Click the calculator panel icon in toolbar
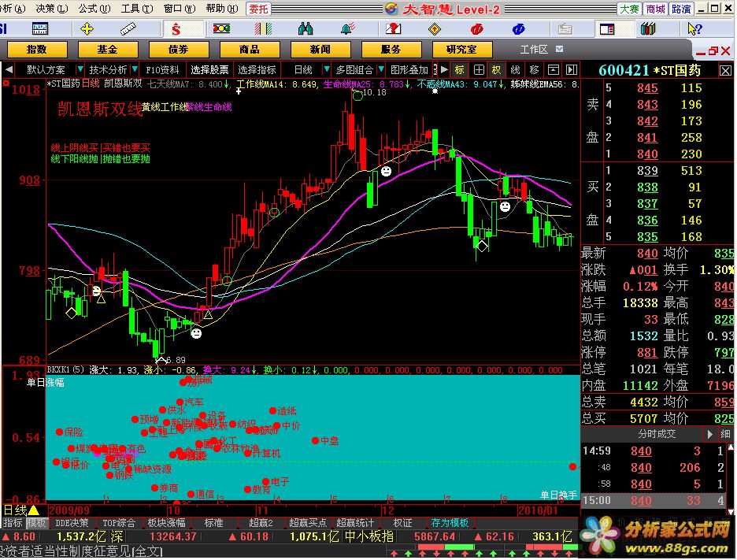 click(x=40, y=29)
